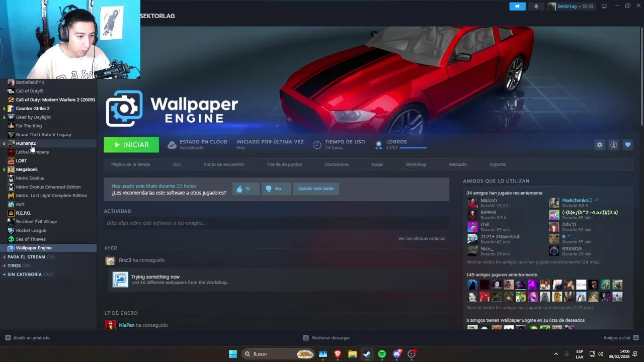644x362 pixels.
Task: Open File Explorer from the taskbar
Action: [x=352, y=354]
